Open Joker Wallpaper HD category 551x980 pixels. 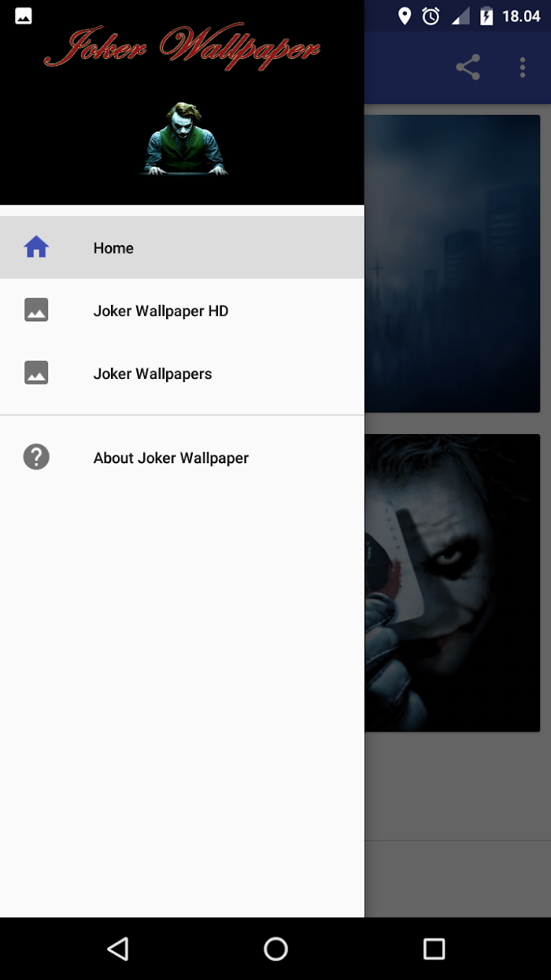pos(182,310)
